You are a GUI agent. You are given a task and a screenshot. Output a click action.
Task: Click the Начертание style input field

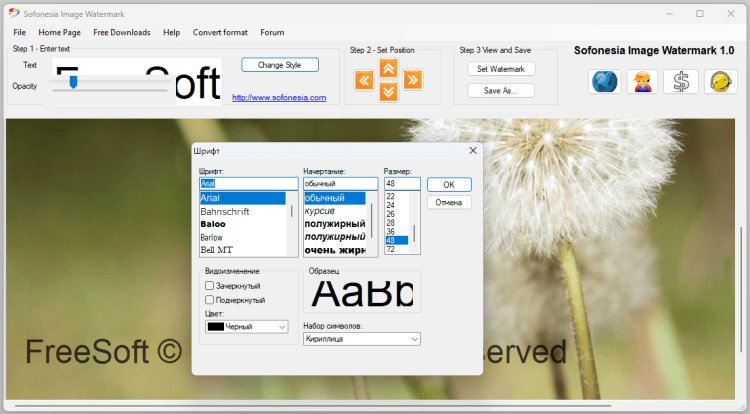(340, 184)
